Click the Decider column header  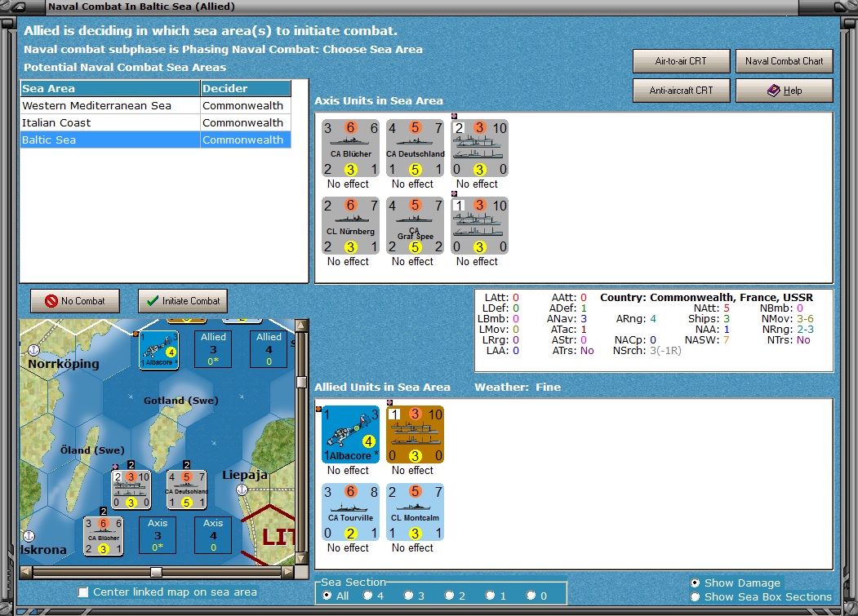pos(246,89)
